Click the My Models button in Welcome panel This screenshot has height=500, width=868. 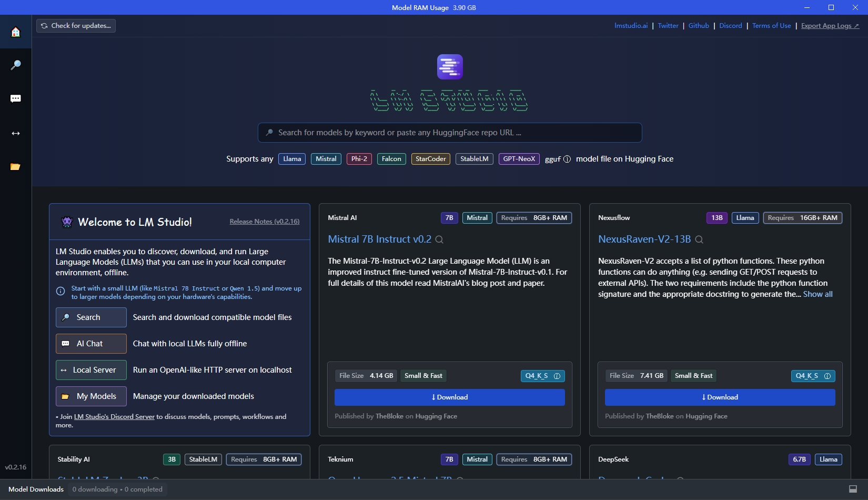[91, 396]
